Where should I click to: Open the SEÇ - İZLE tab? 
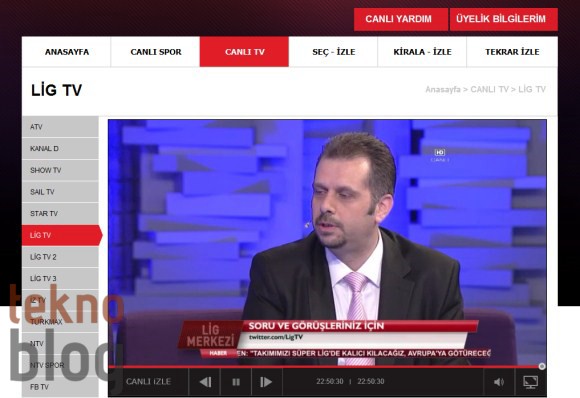tap(333, 52)
